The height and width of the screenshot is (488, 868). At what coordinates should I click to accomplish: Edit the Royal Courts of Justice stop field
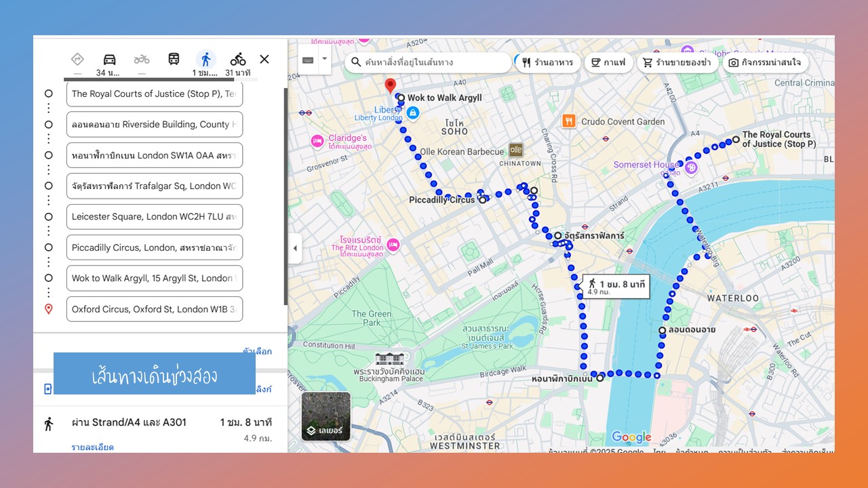pos(155,94)
